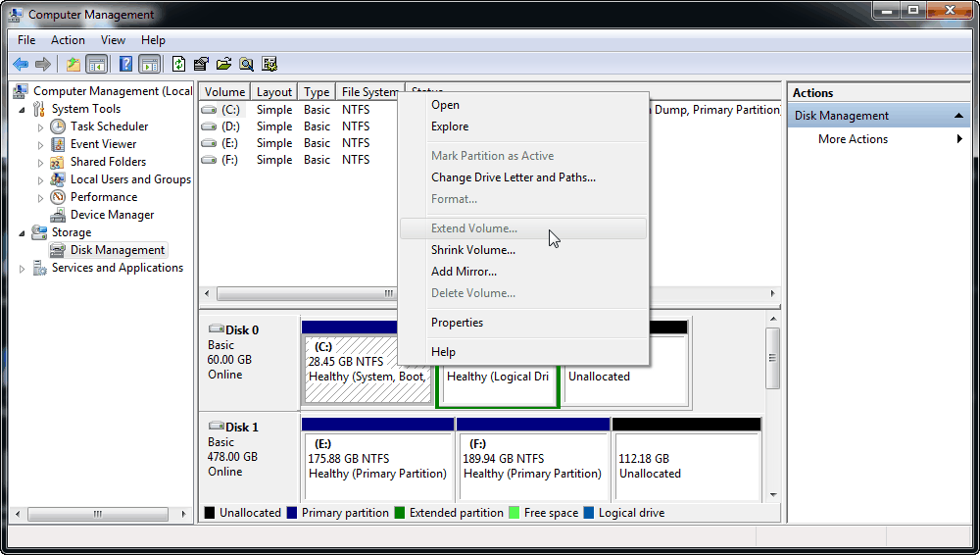980x555 pixels.
Task: Select Computer Management (Local) root icon
Action: point(21,91)
